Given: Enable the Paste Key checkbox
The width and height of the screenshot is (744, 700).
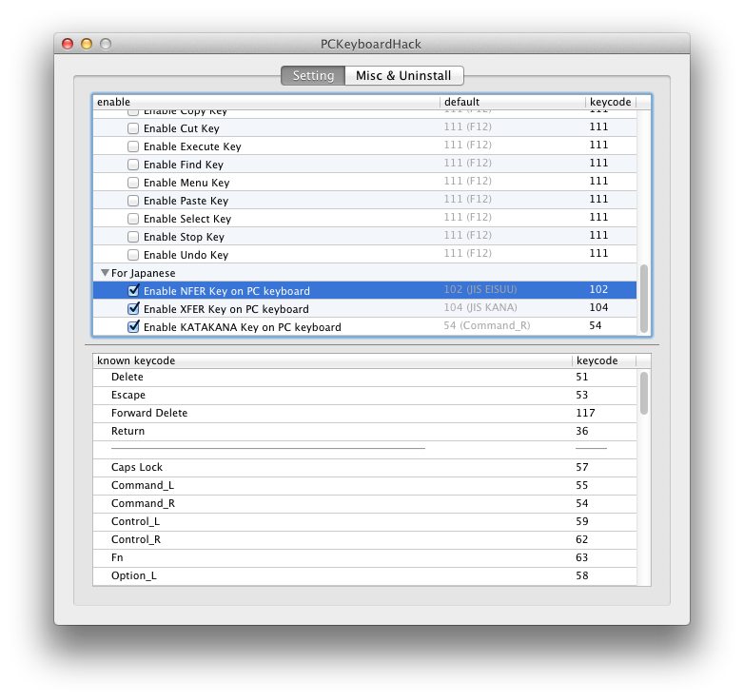Looking at the screenshot, I should 133,201.
